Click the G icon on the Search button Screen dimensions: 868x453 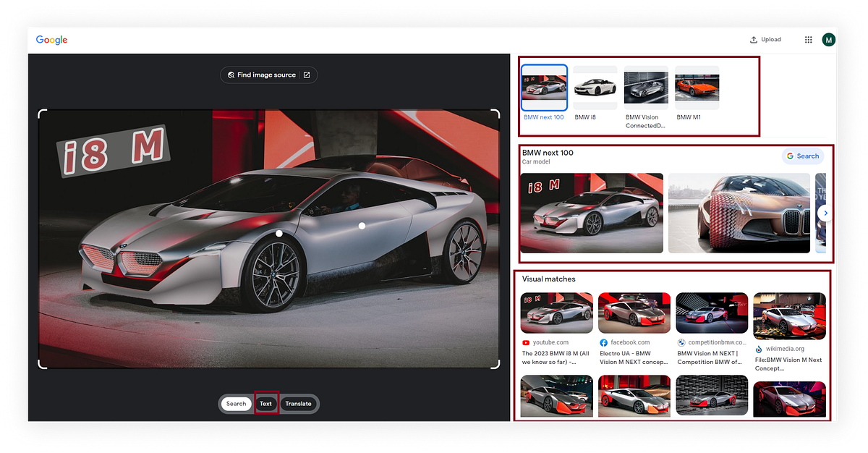coord(789,156)
